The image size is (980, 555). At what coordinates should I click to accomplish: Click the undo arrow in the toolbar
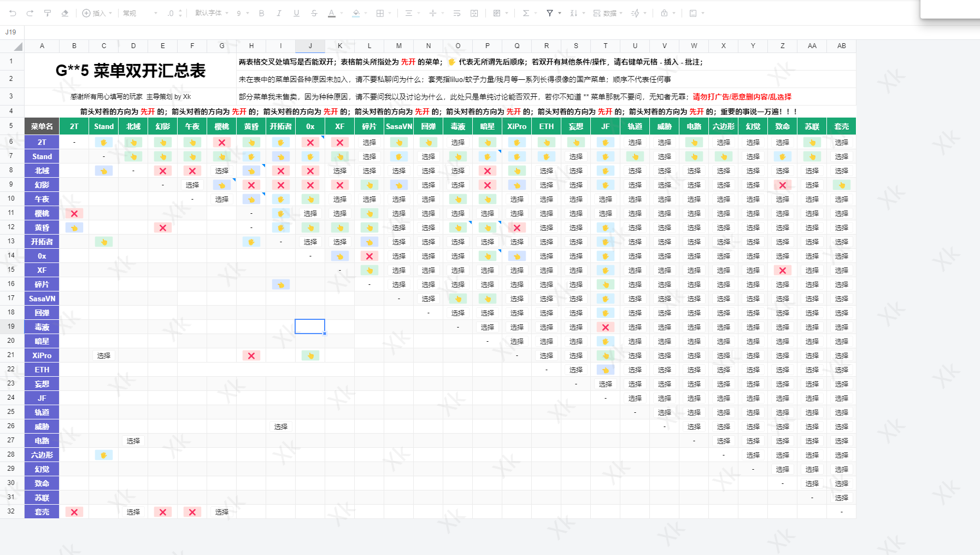point(13,13)
